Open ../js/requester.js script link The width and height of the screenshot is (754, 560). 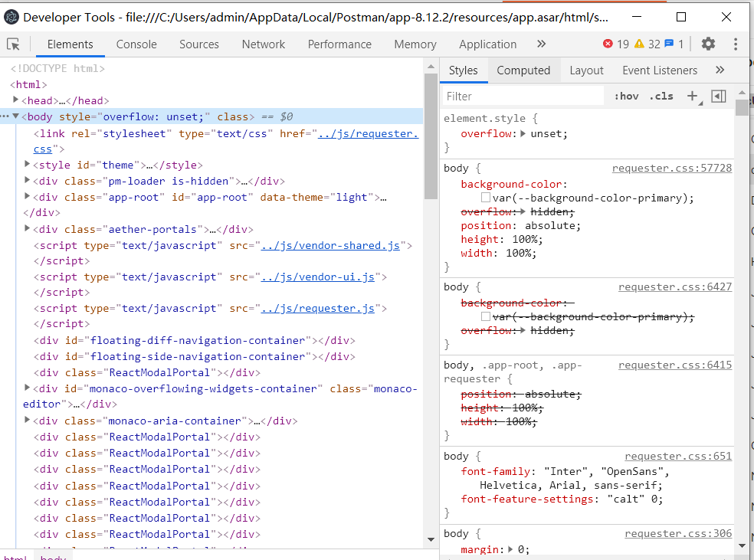[x=317, y=308]
